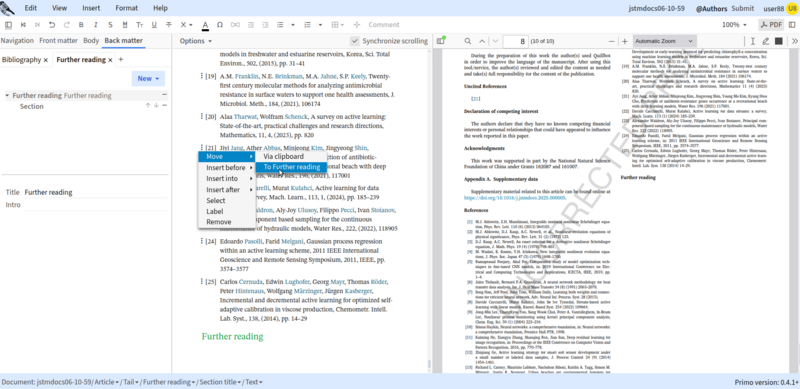The image size is (800, 389).
Task: Go to next PDF page arrow
Action: click(x=495, y=41)
